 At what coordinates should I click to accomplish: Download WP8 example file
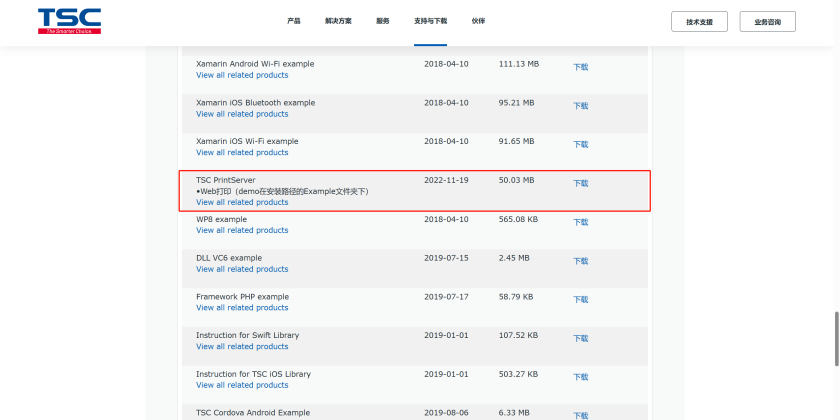point(581,222)
